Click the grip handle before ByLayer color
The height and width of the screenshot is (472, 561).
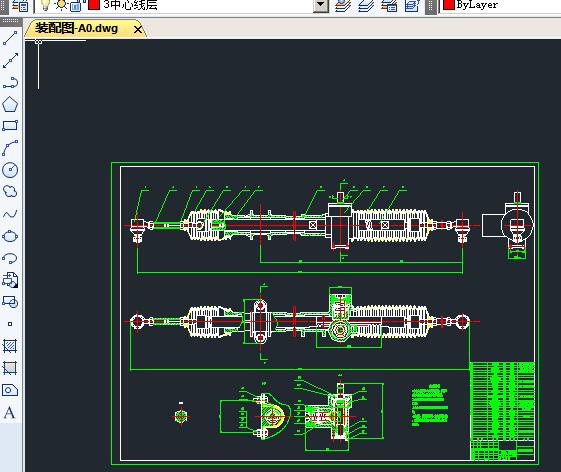(x=431, y=6)
